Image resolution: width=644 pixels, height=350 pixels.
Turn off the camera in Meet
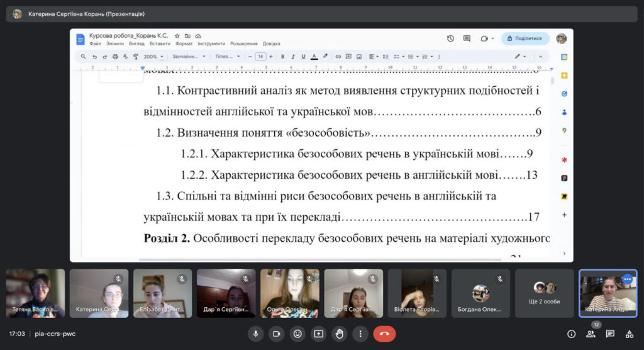(276, 334)
